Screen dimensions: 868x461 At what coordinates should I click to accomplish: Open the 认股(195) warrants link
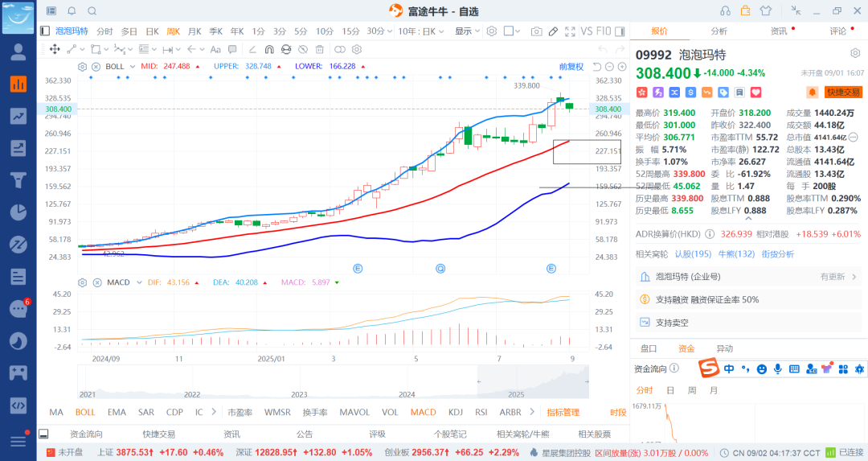pyautogui.click(x=693, y=253)
